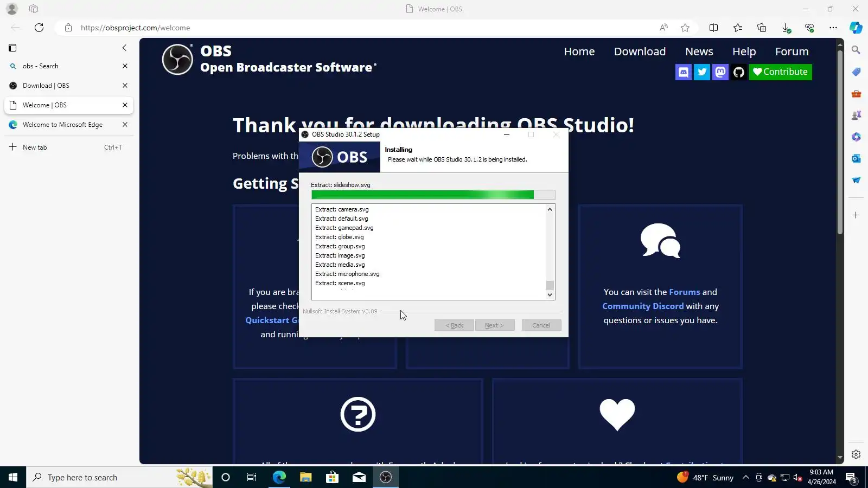The image size is (868, 488).
Task: Close Welcome to Microsoft Edge tab
Action: click(x=125, y=125)
